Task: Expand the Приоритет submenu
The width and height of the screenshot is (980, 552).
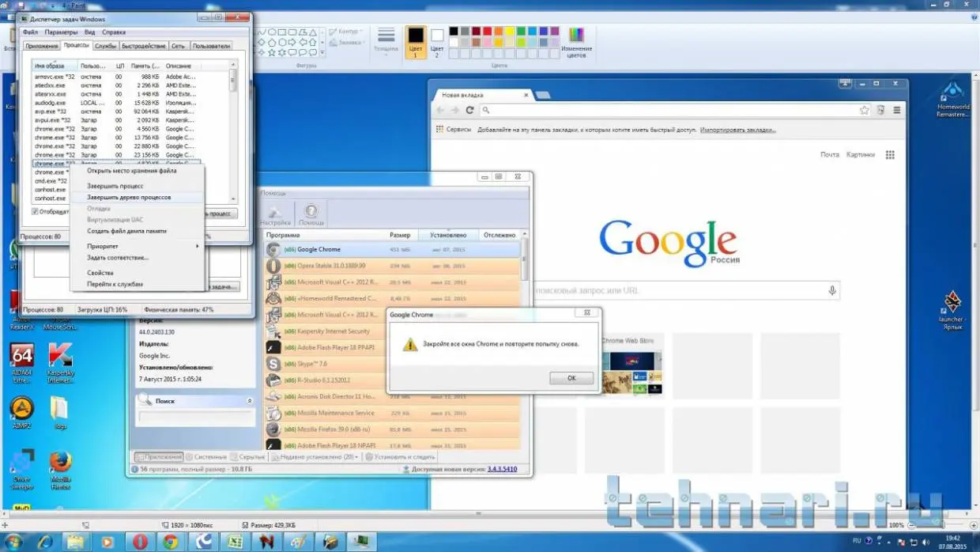Action: click(136, 246)
